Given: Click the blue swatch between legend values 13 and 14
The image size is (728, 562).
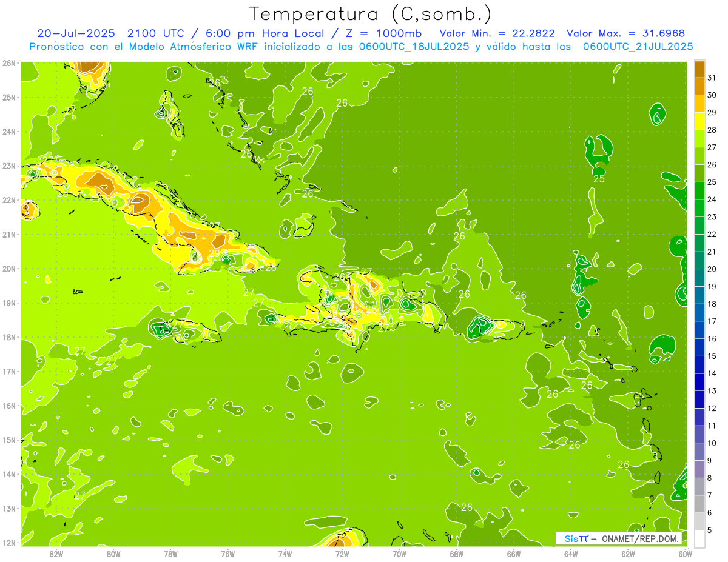Looking at the screenshot, I should point(699,382).
